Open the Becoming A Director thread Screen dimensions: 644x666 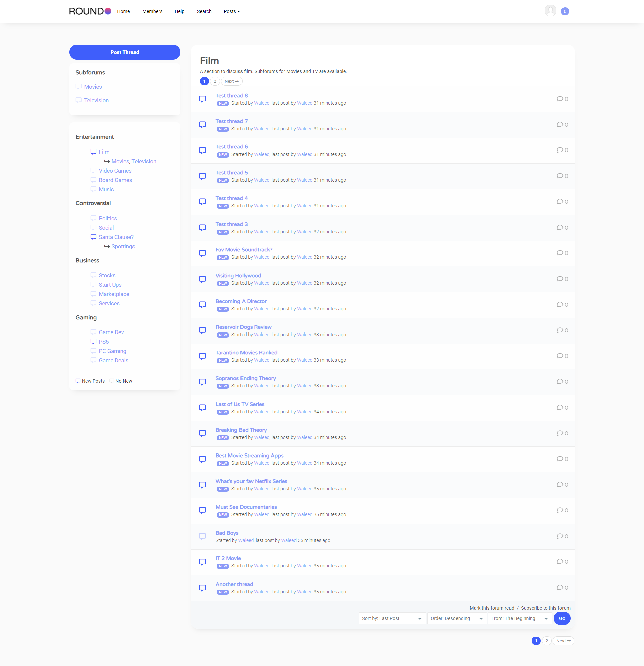(241, 301)
